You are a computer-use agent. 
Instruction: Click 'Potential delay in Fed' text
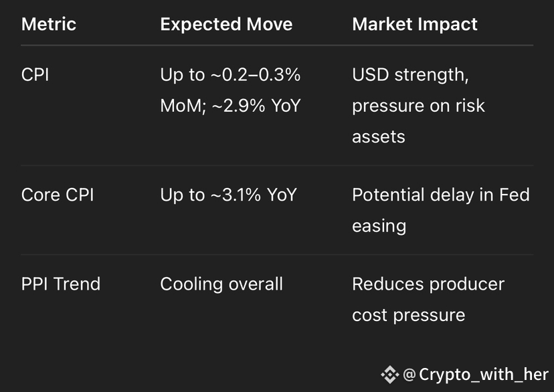441,195
